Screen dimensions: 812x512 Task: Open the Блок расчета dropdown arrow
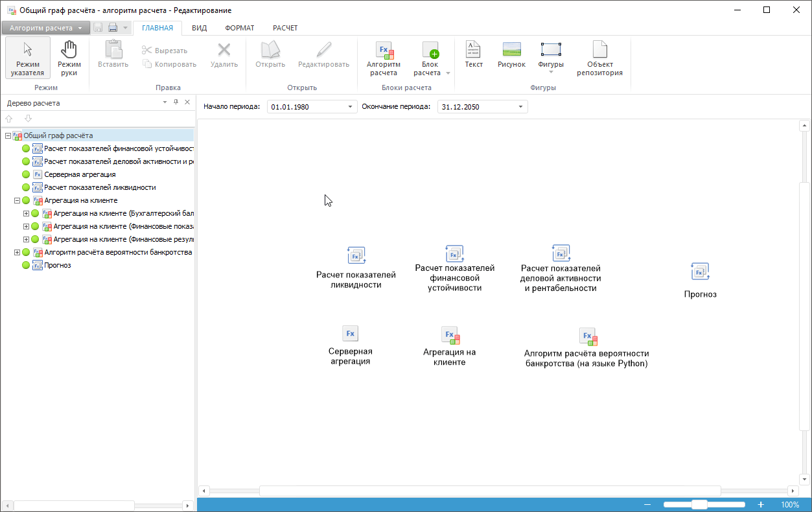click(x=448, y=73)
